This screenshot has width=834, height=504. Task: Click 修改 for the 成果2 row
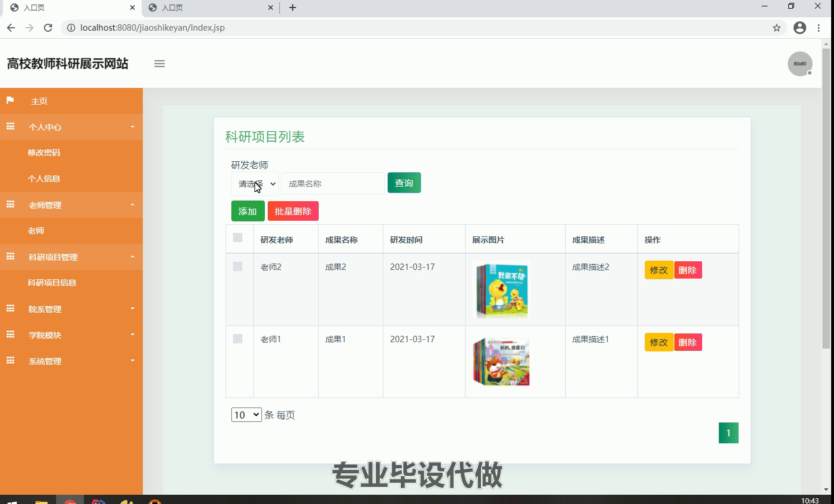(659, 270)
